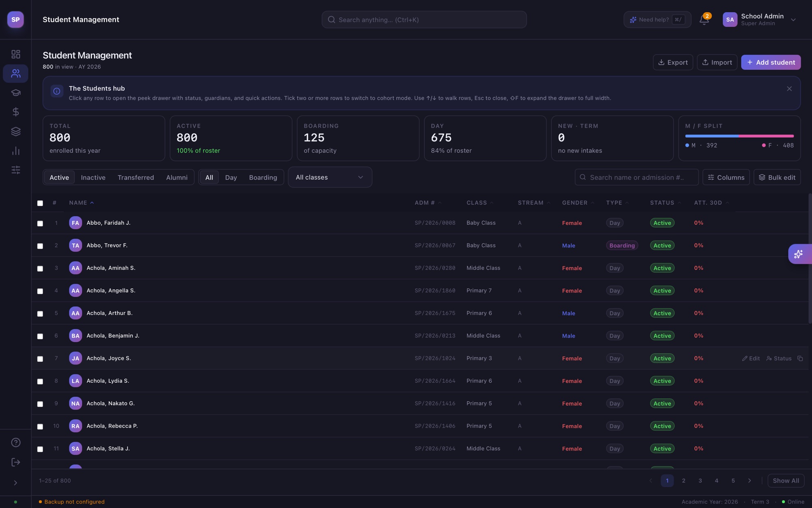Tick the select-all checkbox in table header
The height and width of the screenshot is (508, 812).
click(x=40, y=203)
